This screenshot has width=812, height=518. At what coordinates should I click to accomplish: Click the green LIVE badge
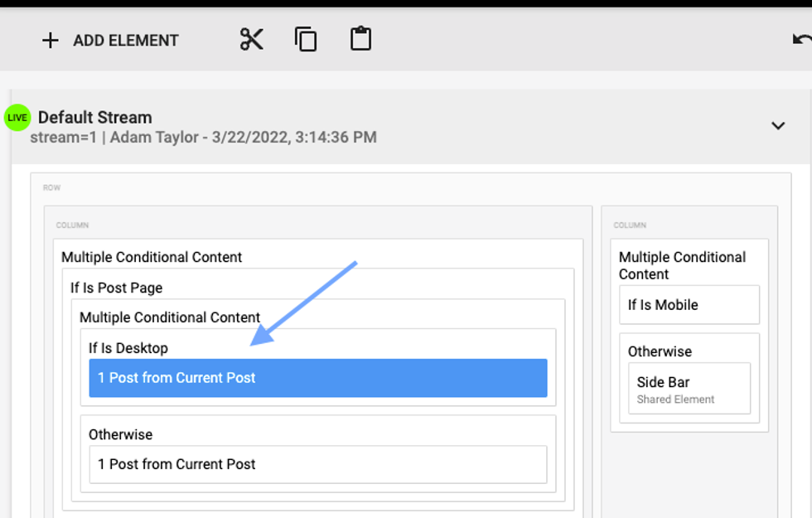[x=17, y=118]
